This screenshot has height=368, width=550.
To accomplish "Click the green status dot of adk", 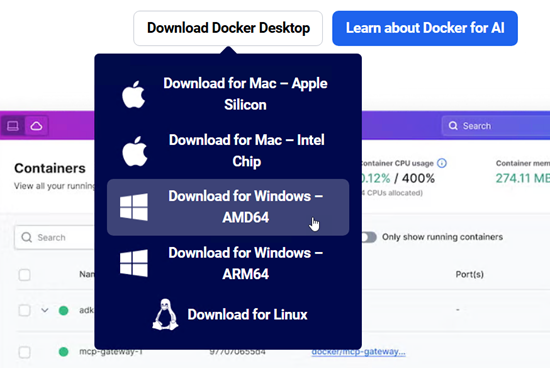I will 63,310.
